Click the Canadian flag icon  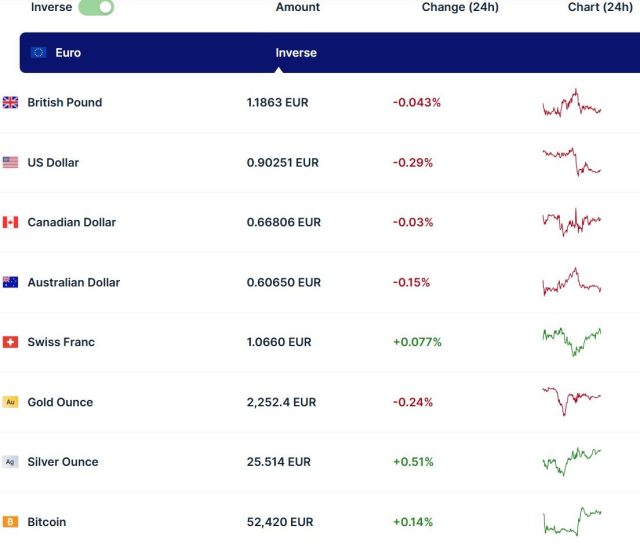[10, 222]
